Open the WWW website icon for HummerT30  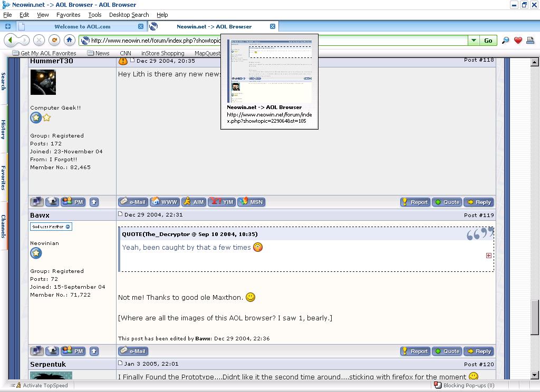point(165,202)
